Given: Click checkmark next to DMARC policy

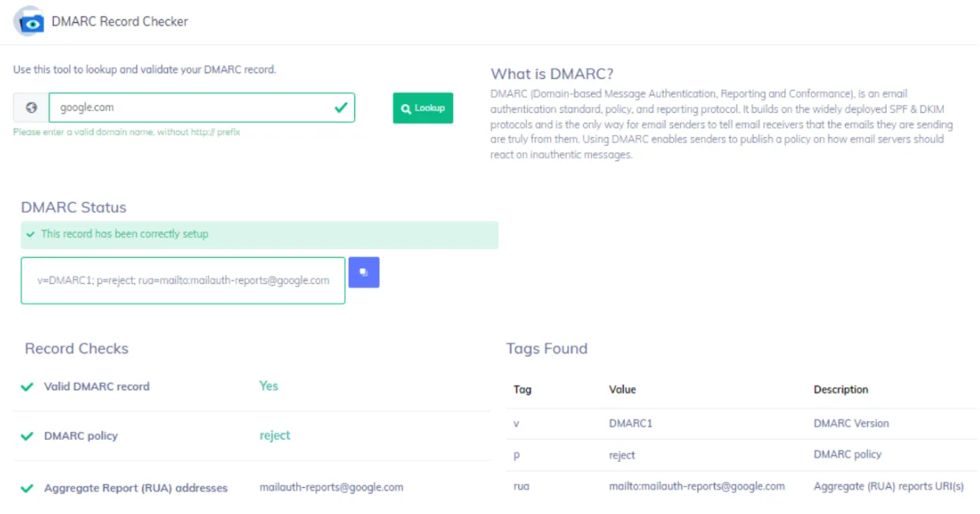Looking at the screenshot, I should (x=28, y=436).
